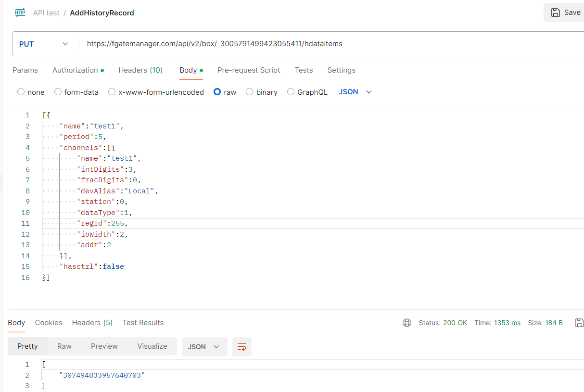Select the request Body tab
Image resolution: width=584 pixels, height=392 pixels.
tap(191, 70)
